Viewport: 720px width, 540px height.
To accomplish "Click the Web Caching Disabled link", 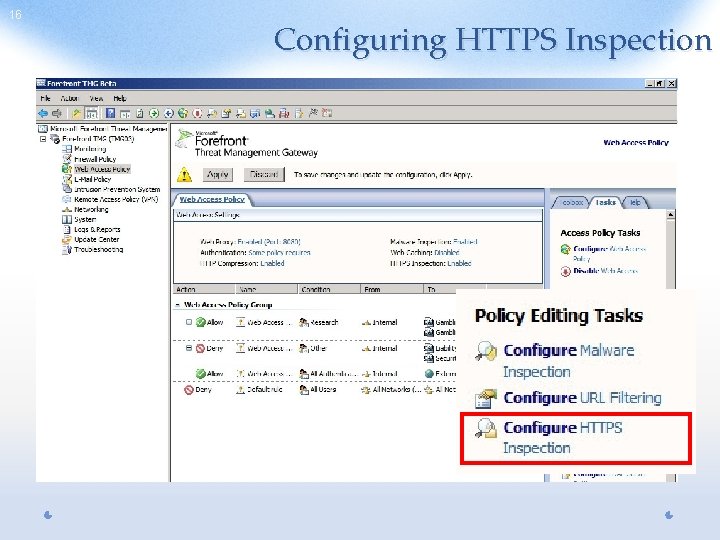I will pos(447,253).
